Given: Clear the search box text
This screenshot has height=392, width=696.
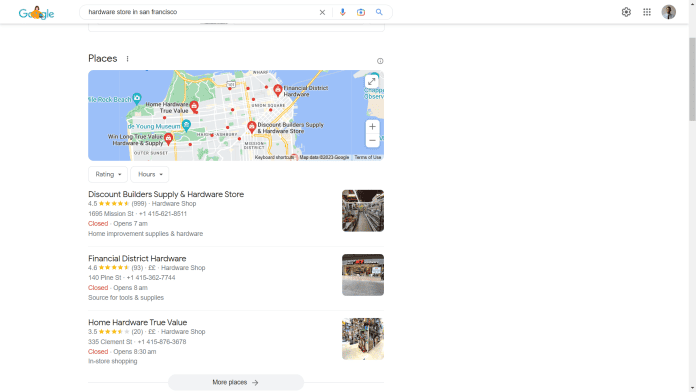Looking at the screenshot, I should tap(322, 12).
